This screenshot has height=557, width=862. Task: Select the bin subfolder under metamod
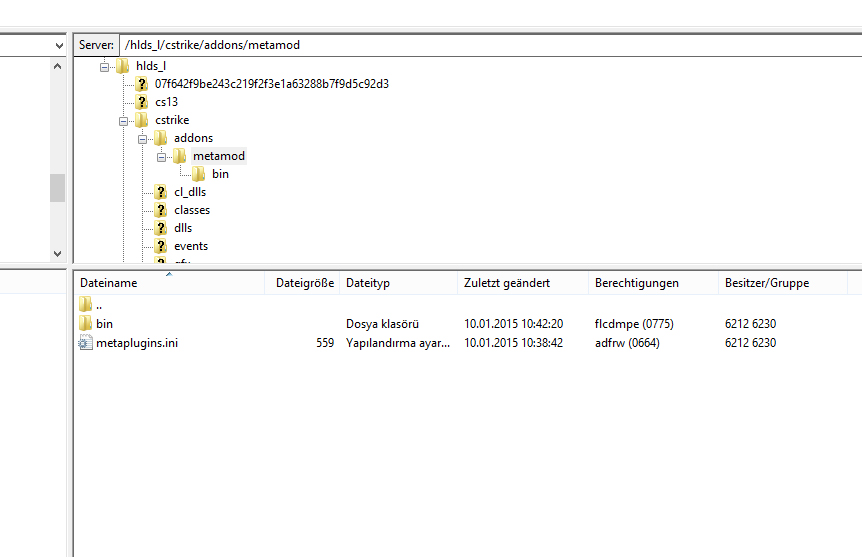220,174
